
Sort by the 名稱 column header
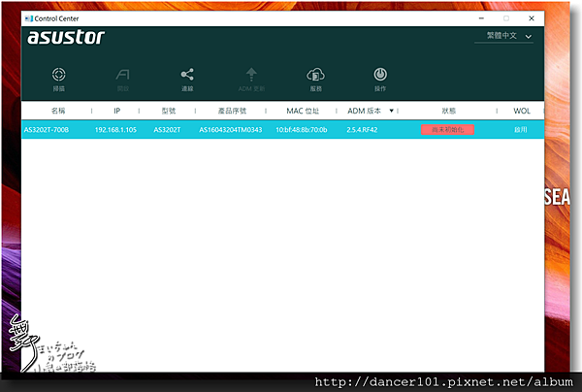pos(58,111)
